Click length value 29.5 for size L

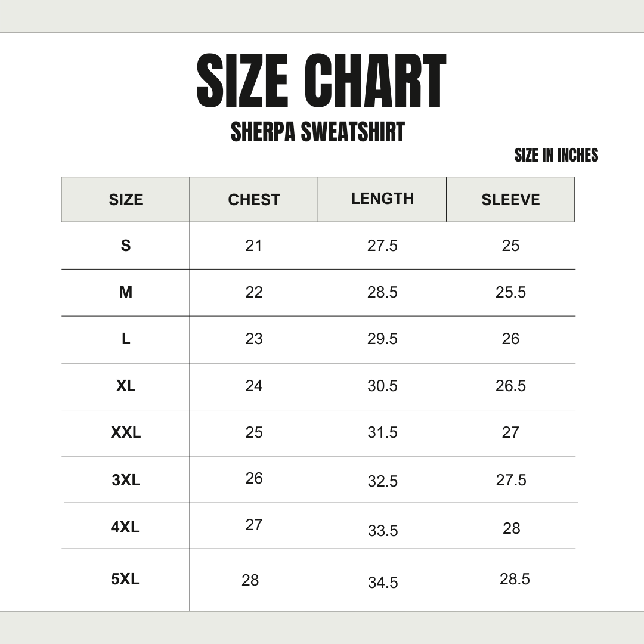pyautogui.click(x=382, y=339)
